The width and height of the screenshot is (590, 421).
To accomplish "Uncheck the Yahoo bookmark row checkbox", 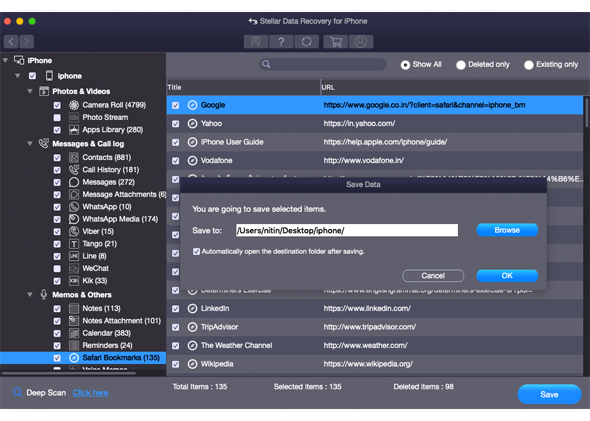I will [176, 124].
